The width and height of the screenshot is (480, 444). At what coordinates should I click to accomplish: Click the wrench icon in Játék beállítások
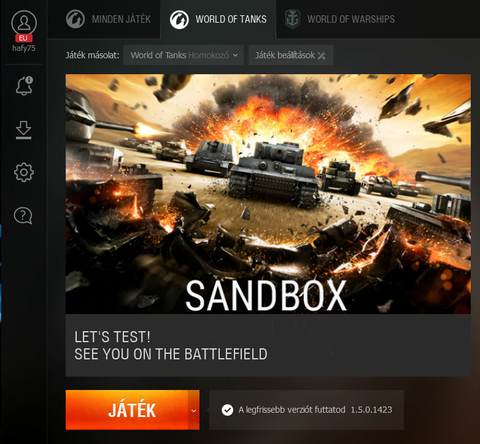322,55
